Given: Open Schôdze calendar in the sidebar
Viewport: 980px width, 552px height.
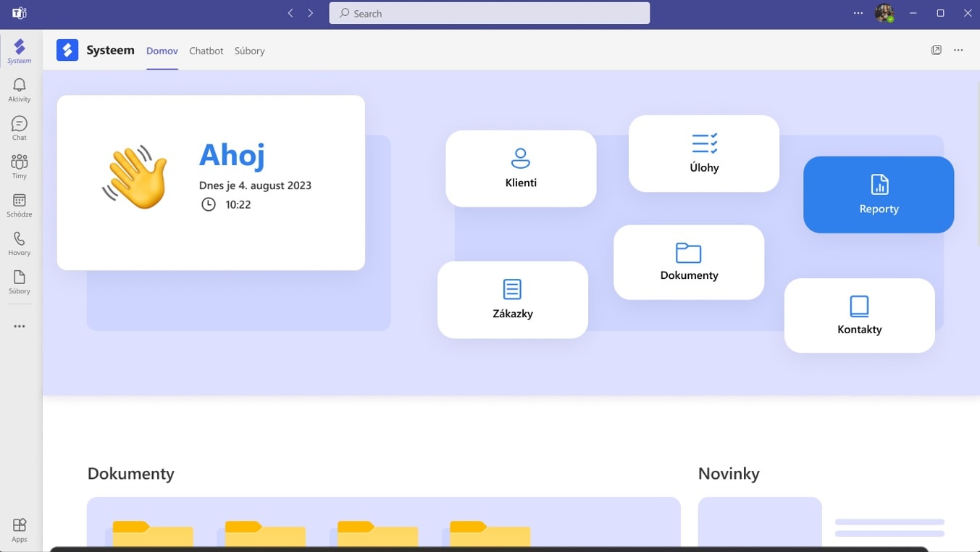Looking at the screenshot, I should pyautogui.click(x=20, y=205).
